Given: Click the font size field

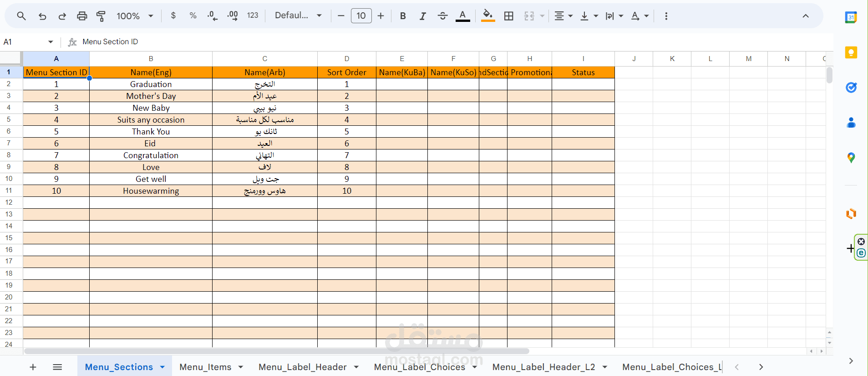Looking at the screenshot, I should pos(361,16).
